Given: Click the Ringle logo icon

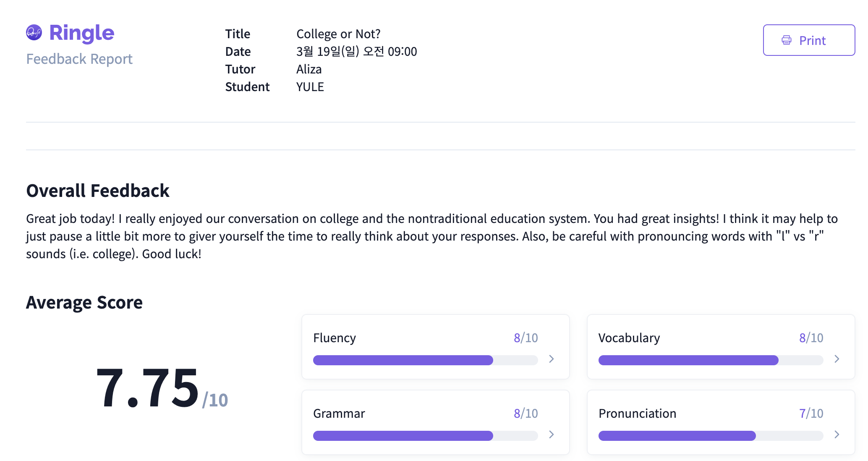Looking at the screenshot, I should click(x=34, y=32).
